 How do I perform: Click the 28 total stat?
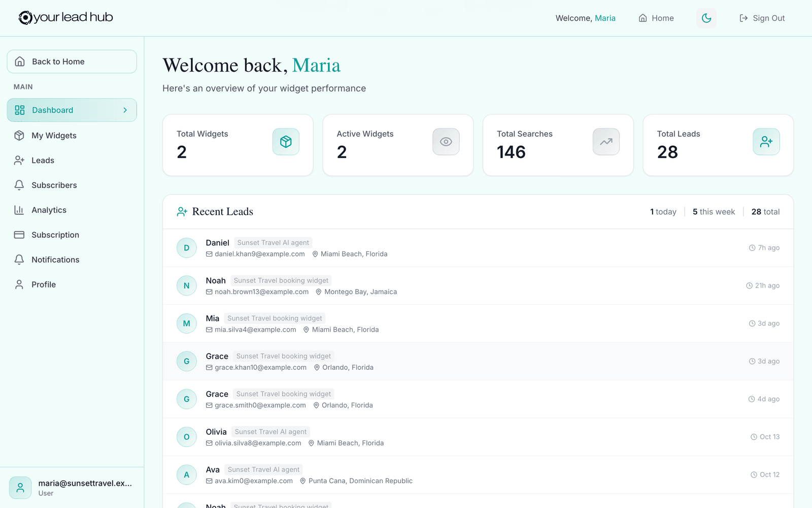pyautogui.click(x=765, y=212)
